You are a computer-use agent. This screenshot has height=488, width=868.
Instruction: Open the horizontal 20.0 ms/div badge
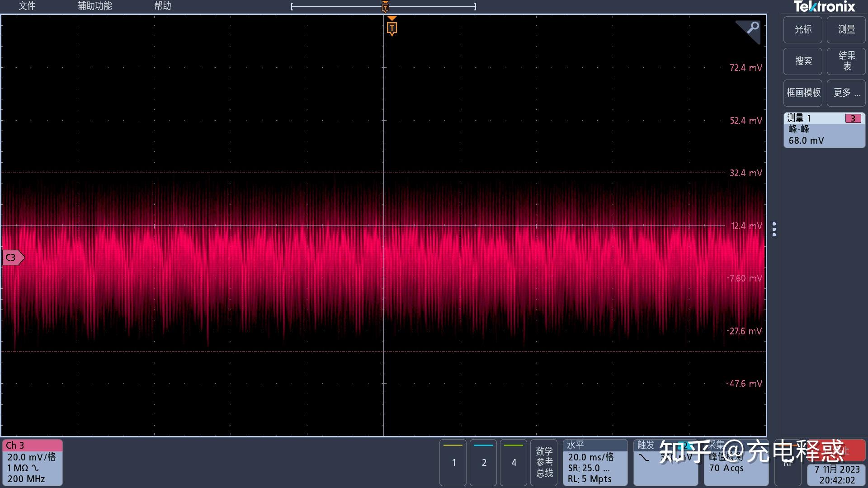click(x=594, y=462)
